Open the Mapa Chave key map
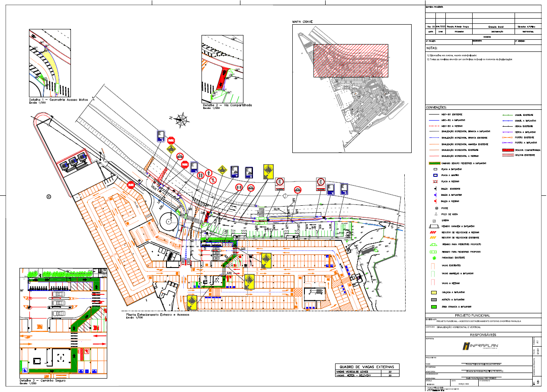 click(x=352, y=89)
